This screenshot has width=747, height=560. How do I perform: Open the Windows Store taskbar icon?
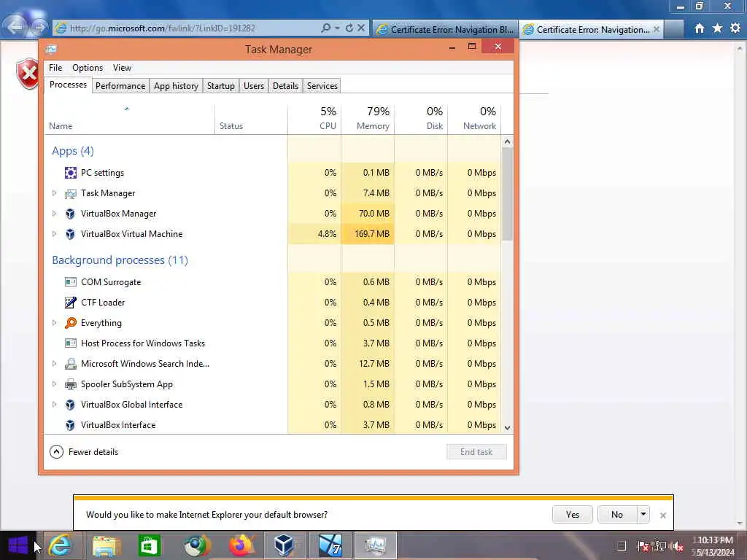pyautogui.click(x=149, y=545)
